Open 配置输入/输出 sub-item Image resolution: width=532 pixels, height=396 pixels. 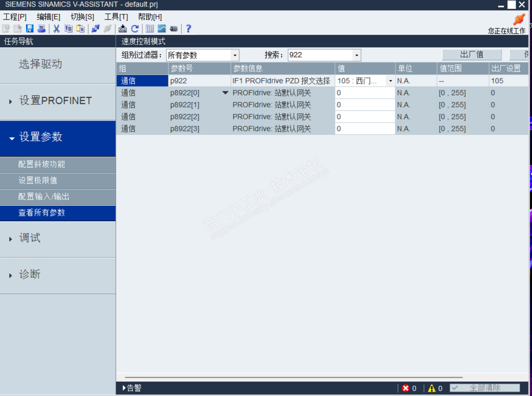point(58,196)
